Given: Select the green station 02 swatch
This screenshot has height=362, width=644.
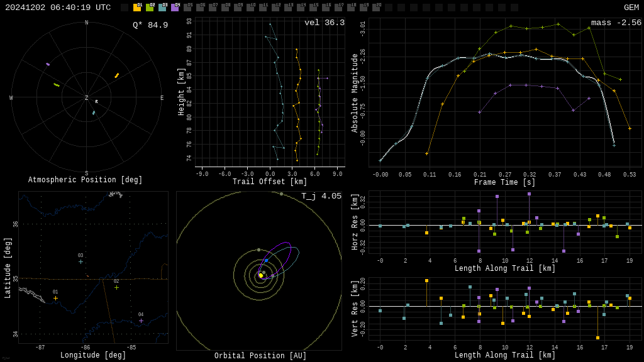Looking at the screenshot, I should [150, 8].
